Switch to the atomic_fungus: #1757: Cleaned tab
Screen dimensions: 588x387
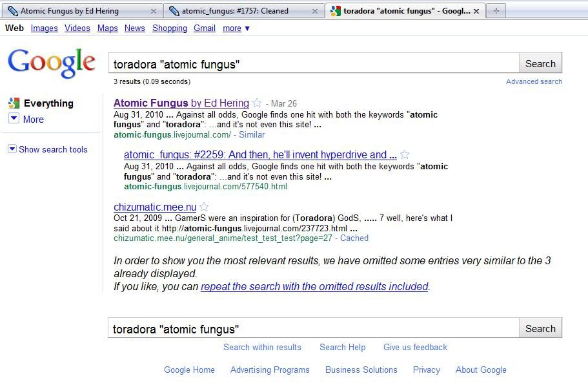click(244, 11)
